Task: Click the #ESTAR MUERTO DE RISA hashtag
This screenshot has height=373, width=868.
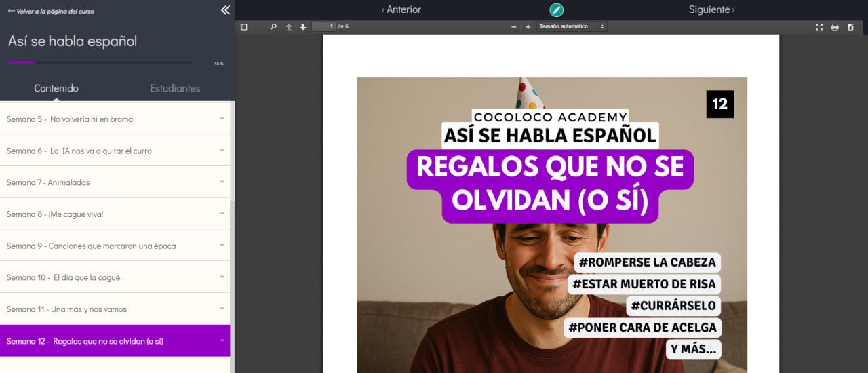Action: coord(644,284)
